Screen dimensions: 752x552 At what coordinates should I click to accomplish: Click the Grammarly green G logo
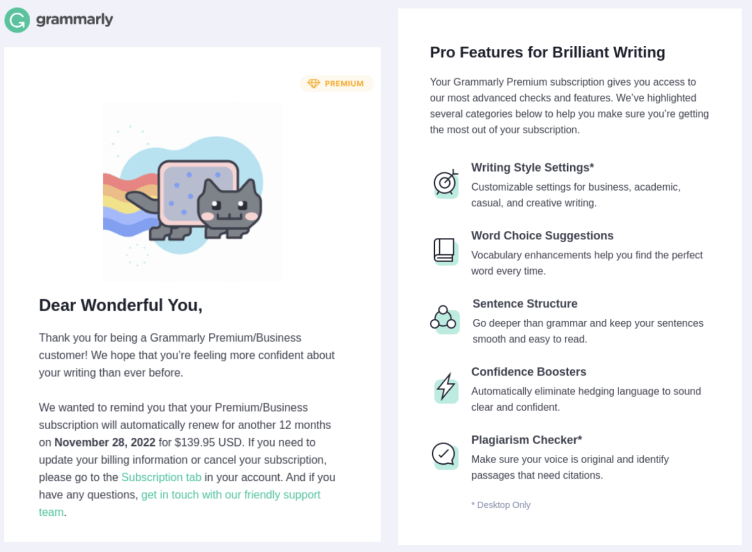pos(17,20)
